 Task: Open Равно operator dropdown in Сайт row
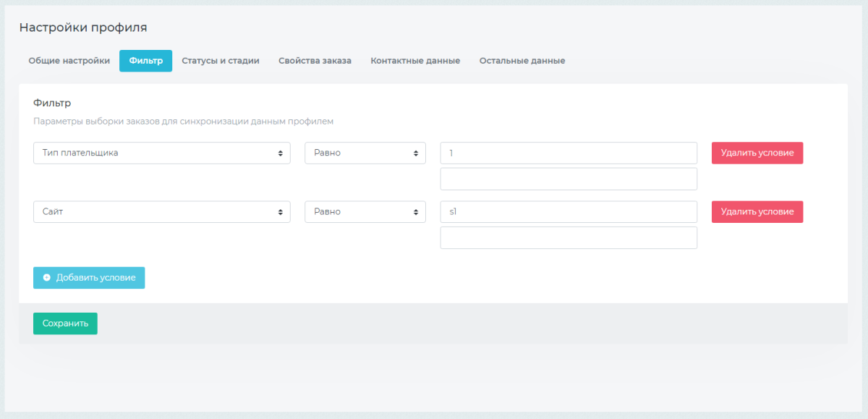365,212
